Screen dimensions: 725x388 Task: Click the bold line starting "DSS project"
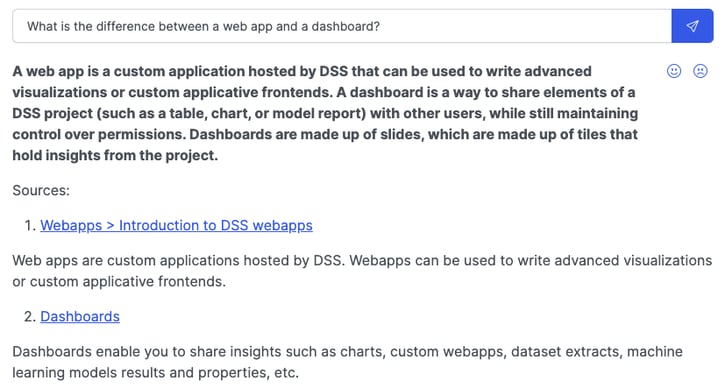pos(325,113)
